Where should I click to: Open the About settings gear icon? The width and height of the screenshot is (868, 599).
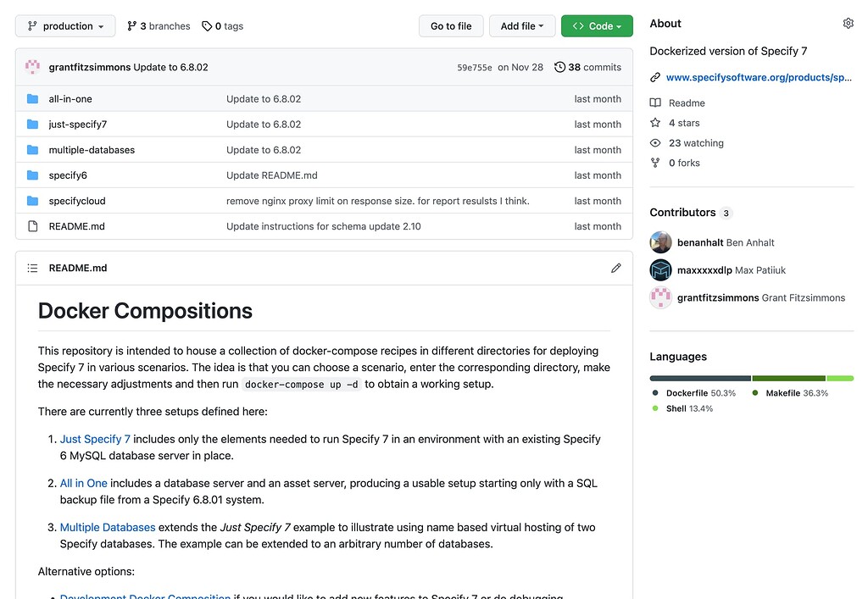(x=848, y=24)
